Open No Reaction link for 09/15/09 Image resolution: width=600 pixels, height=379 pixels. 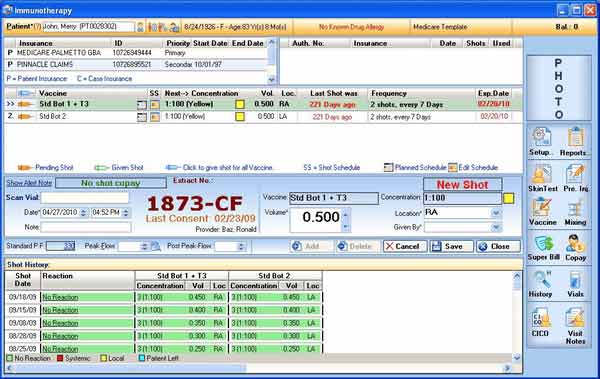click(60, 310)
